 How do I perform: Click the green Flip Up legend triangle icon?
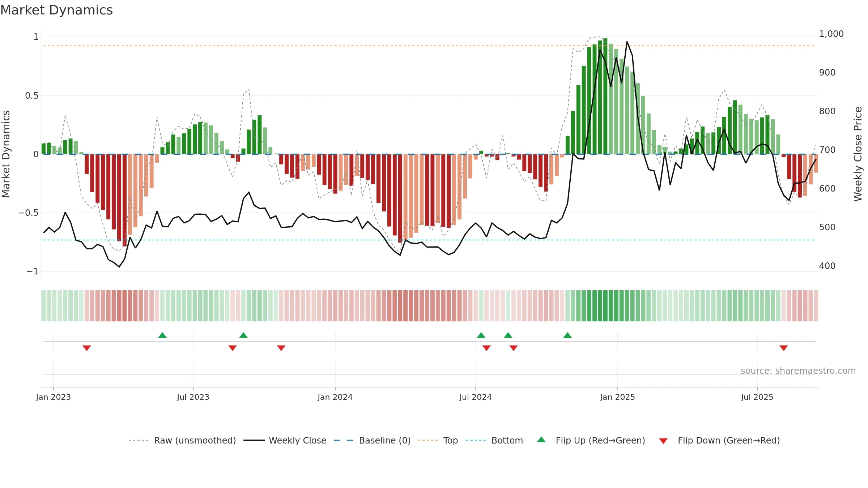pyautogui.click(x=541, y=440)
